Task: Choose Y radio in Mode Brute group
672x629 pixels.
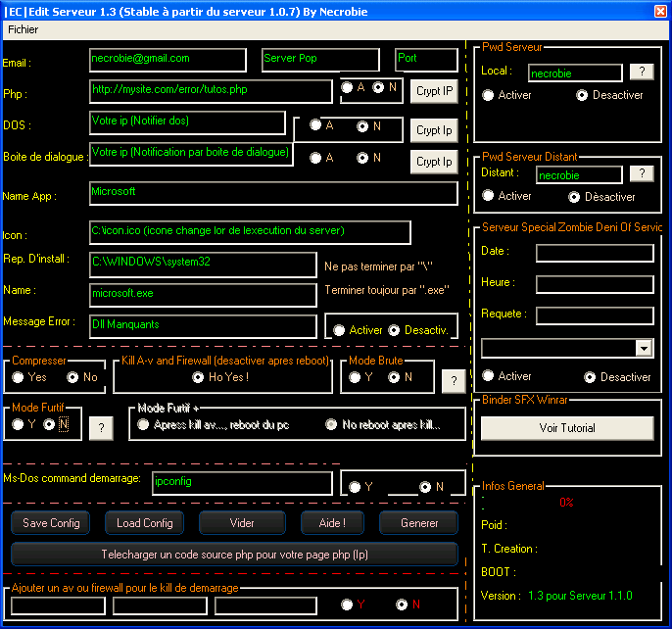Action: click(x=356, y=377)
